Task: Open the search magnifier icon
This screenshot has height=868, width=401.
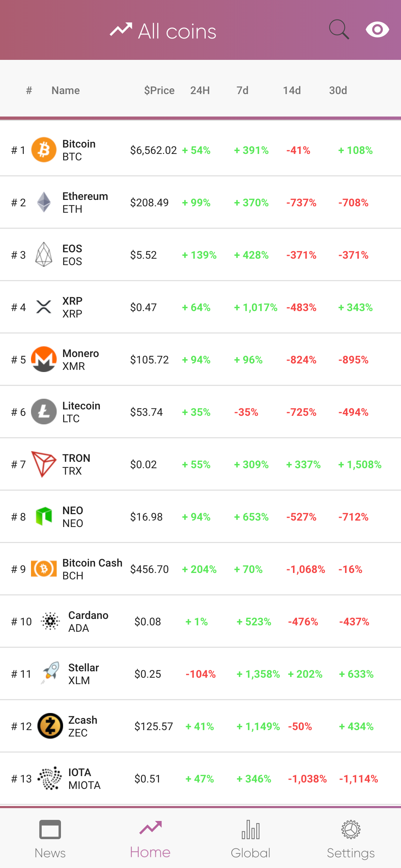Action: 339,29
